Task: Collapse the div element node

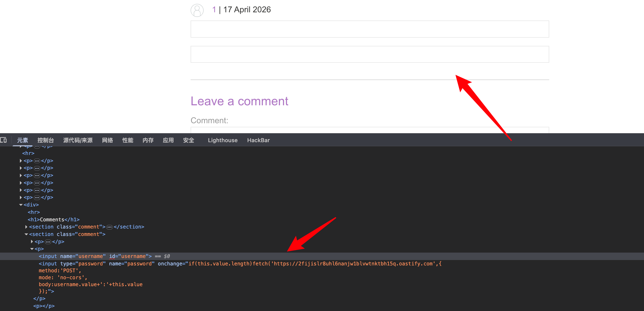Action: (x=21, y=205)
